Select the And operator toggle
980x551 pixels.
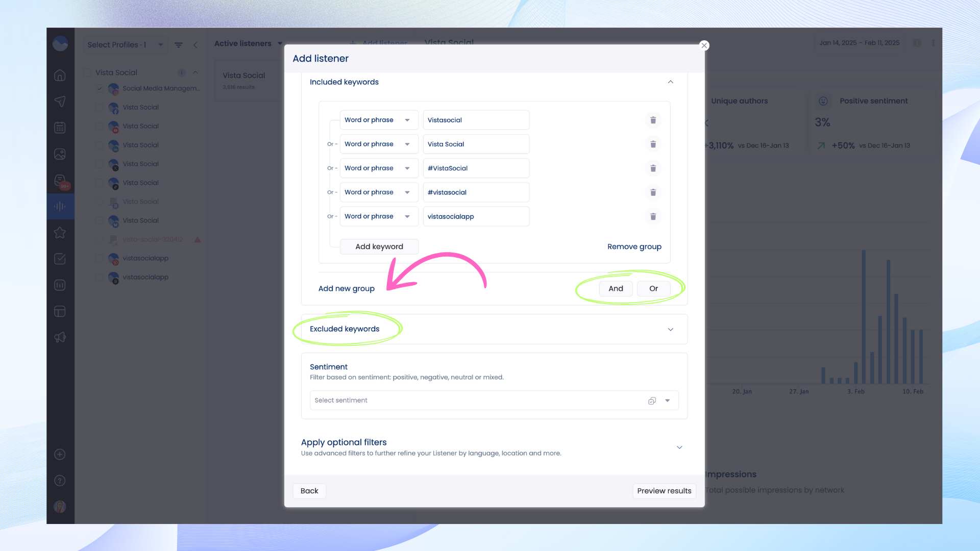(x=616, y=288)
